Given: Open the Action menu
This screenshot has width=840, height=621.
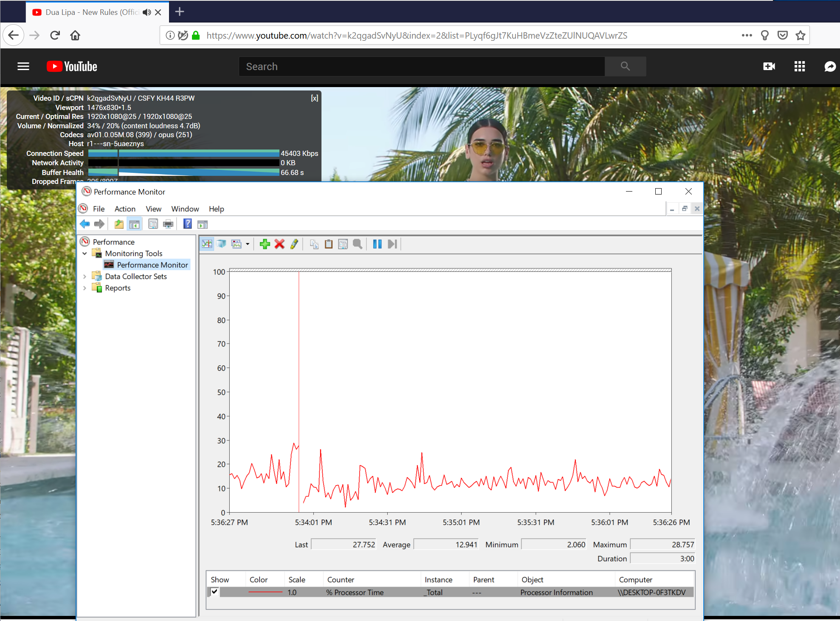Looking at the screenshot, I should click(125, 209).
